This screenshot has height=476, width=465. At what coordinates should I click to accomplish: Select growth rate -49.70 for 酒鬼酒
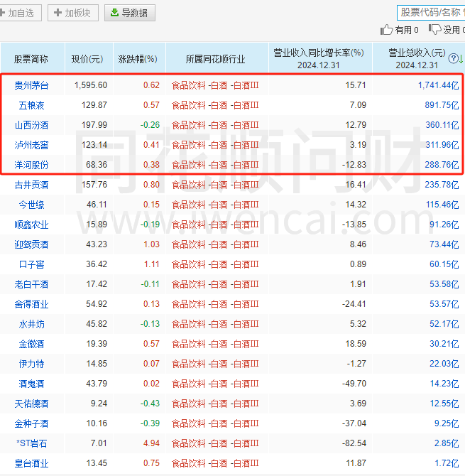pos(354,384)
